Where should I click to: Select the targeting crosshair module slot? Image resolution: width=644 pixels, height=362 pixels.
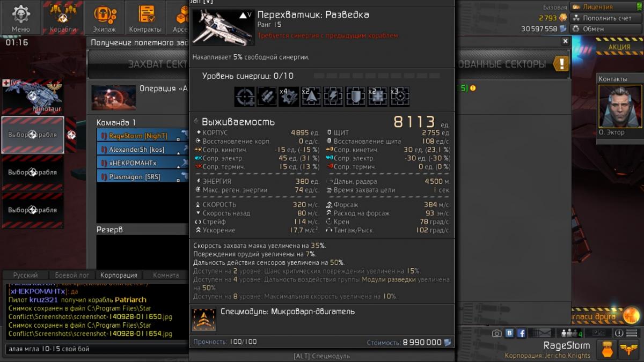coord(244,97)
